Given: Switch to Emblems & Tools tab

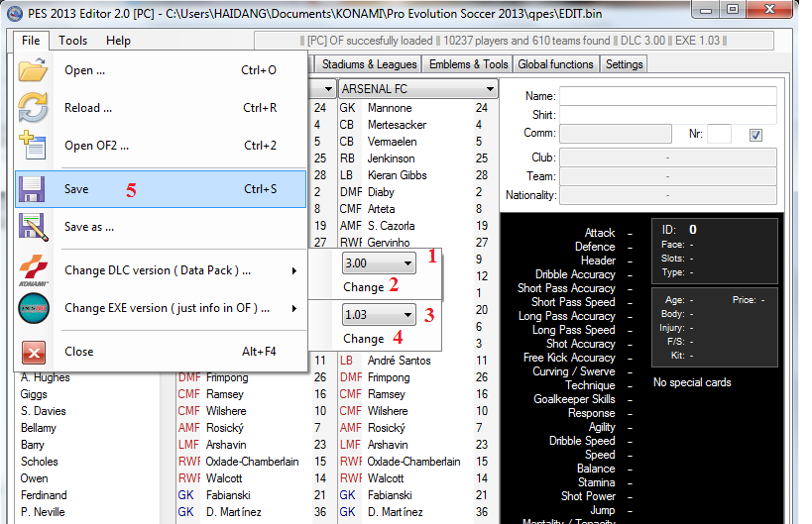Looking at the screenshot, I should click(468, 64).
